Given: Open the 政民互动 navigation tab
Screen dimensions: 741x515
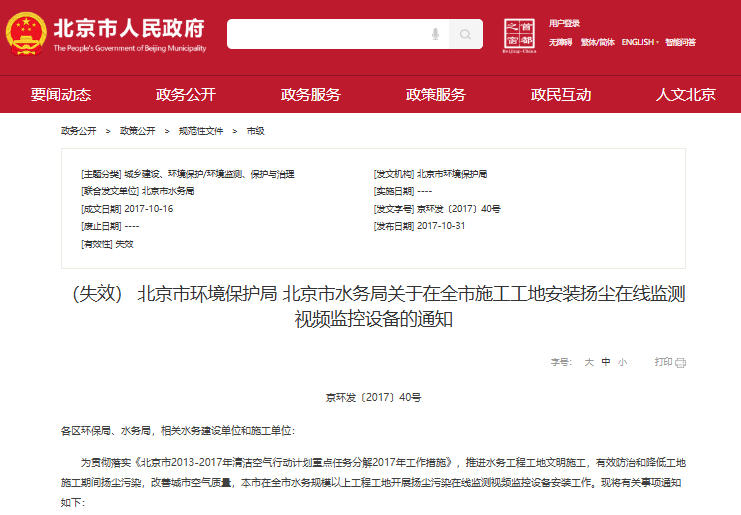Looking at the screenshot, I should coord(560,94).
